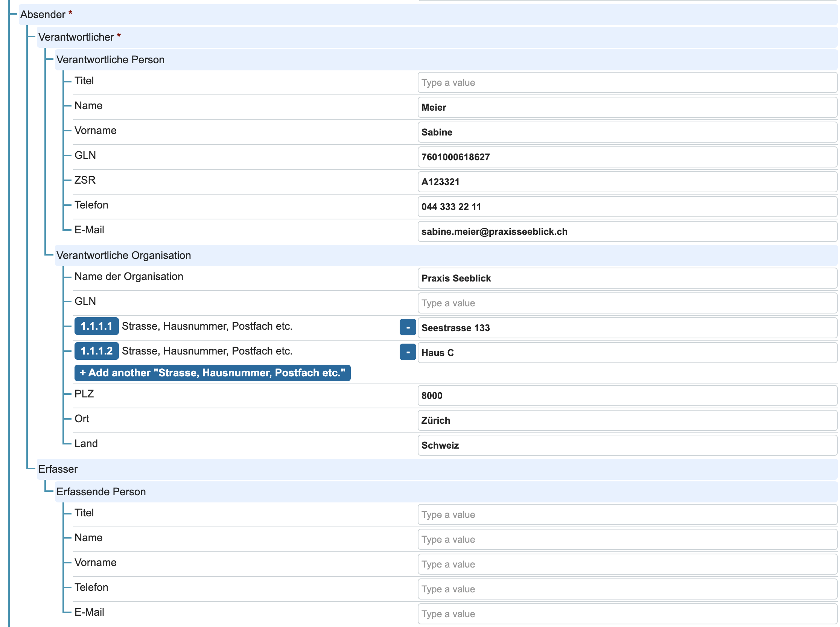The image size is (840, 627).
Task: Click the ZSR field with A123321
Action: tap(627, 182)
